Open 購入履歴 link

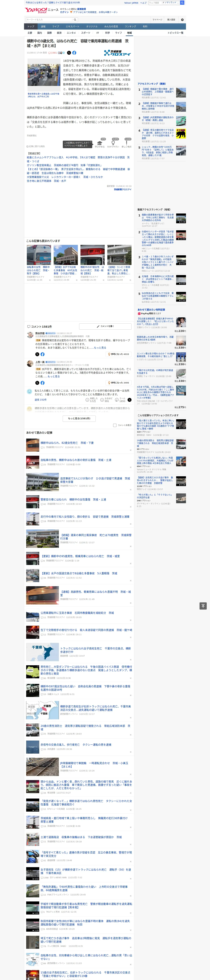tap(171, 19)
